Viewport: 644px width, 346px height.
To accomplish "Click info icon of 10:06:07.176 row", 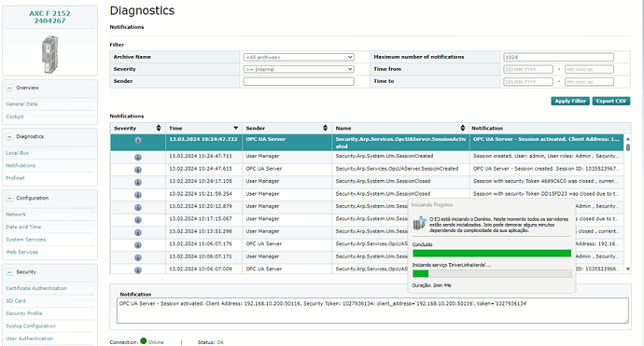I will pos(138,245).
